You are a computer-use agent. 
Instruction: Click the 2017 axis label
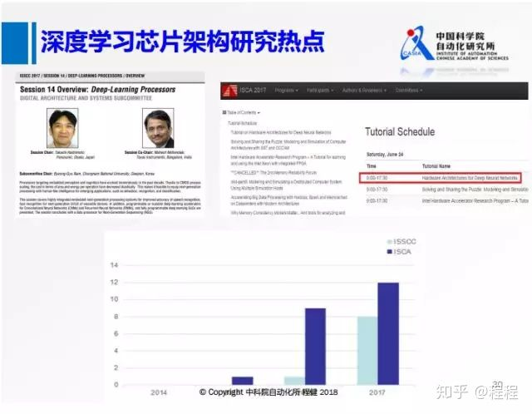pyautogui.click(x=377, y=392)
